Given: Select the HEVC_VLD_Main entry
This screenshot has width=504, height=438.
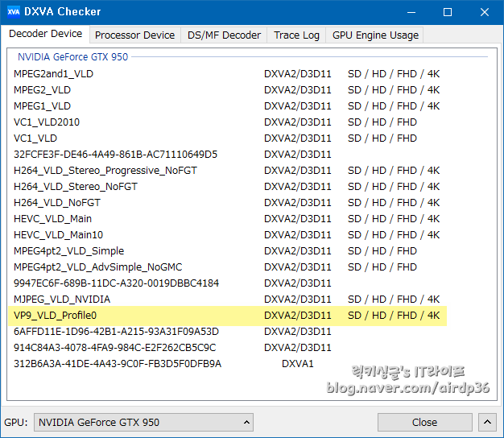Looking at the screenshot, I should [x=226, y=219].
